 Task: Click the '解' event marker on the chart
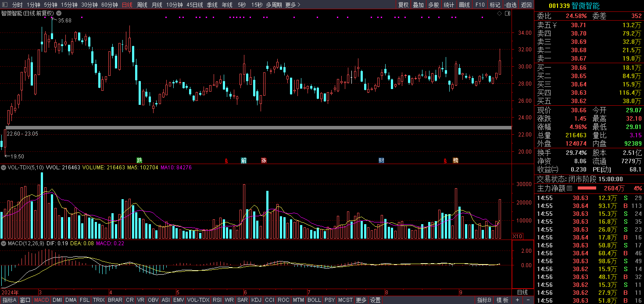(x=243, y=160)
